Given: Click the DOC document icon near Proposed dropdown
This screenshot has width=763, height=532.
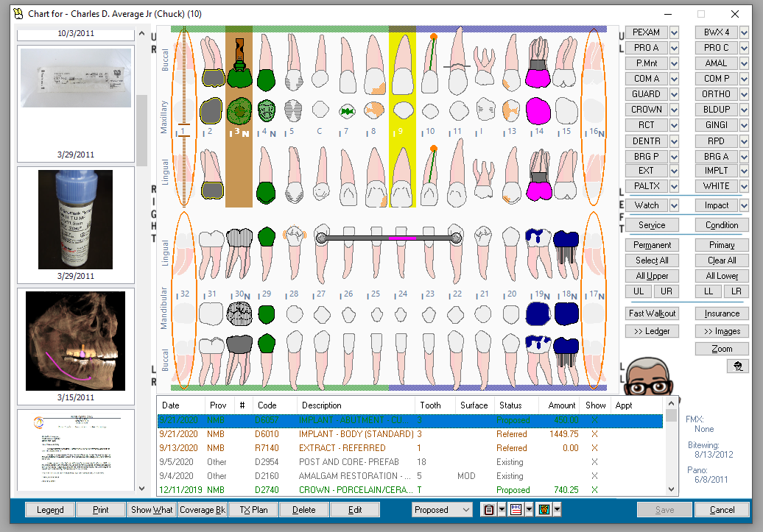Looking at the screenshot, I should tap(516, 509).
